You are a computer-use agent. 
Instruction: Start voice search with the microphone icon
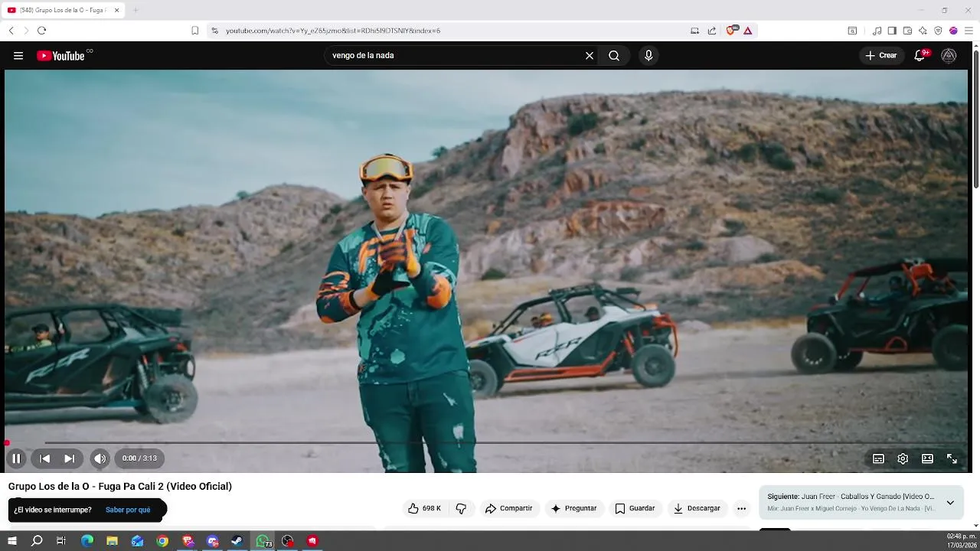click(648, 56)
